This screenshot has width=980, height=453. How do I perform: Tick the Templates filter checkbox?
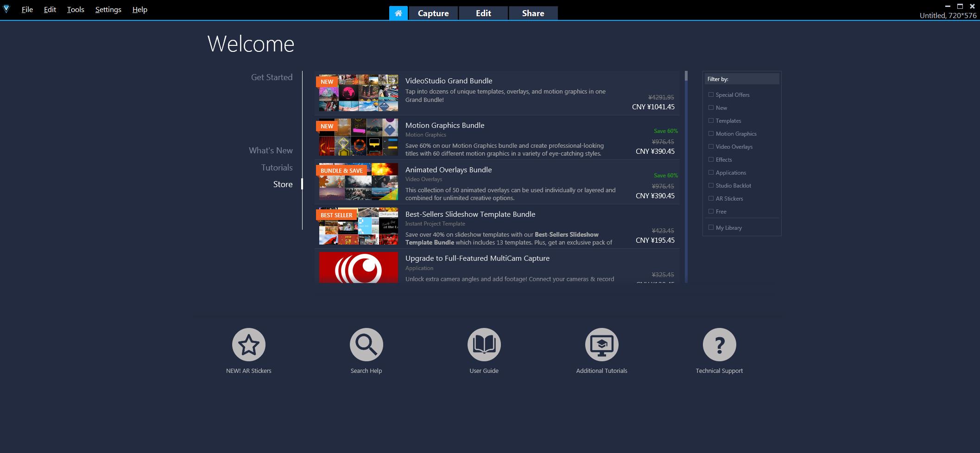(711, 120)
